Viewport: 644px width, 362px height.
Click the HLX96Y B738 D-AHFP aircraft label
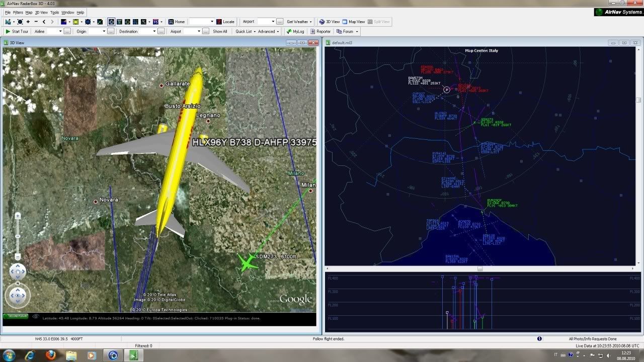[254, 143]
